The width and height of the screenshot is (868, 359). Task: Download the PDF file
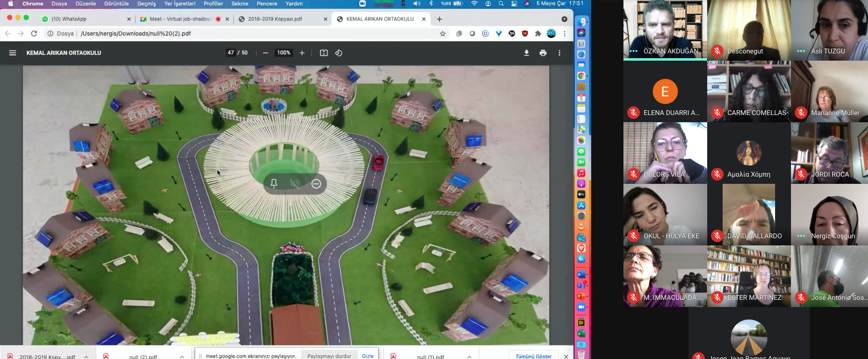tap(527, 53)
